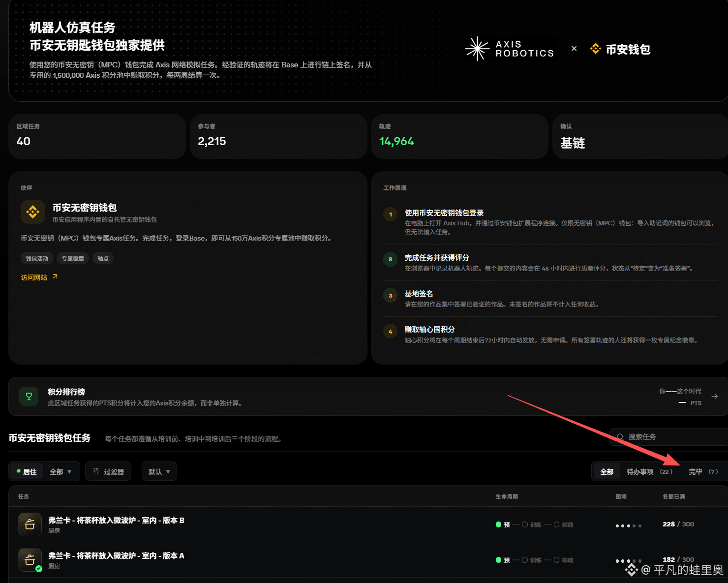Open leaderboard with the right arrow icon
This screenshot has height=583, width=728.
point(715,396)
